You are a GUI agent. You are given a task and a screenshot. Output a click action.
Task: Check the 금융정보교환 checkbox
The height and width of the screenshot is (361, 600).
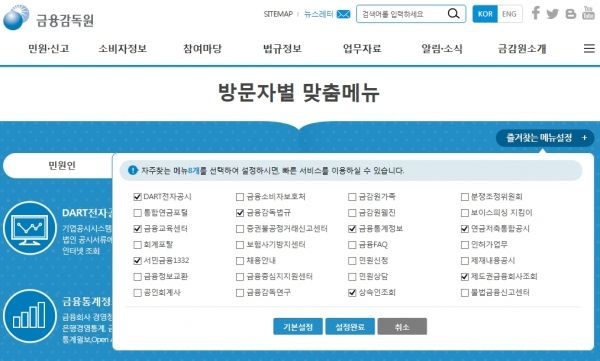[x=137, y=276]
